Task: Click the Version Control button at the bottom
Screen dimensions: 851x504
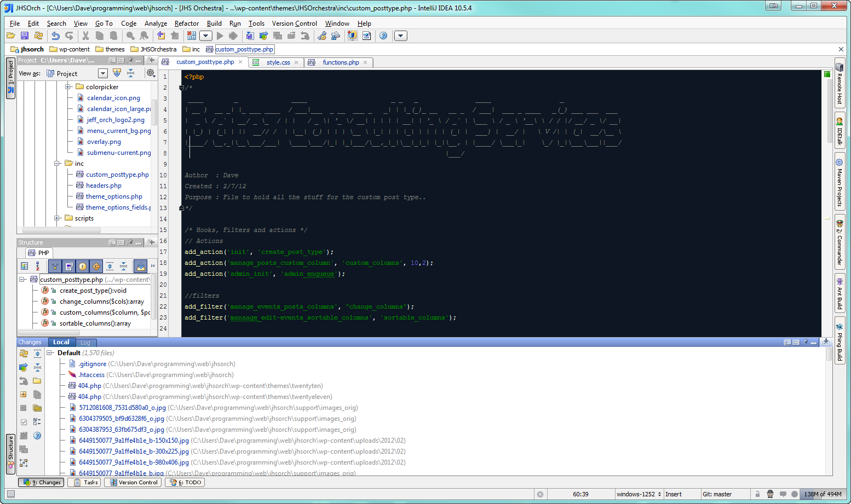Action: click(x=133, y=482)
